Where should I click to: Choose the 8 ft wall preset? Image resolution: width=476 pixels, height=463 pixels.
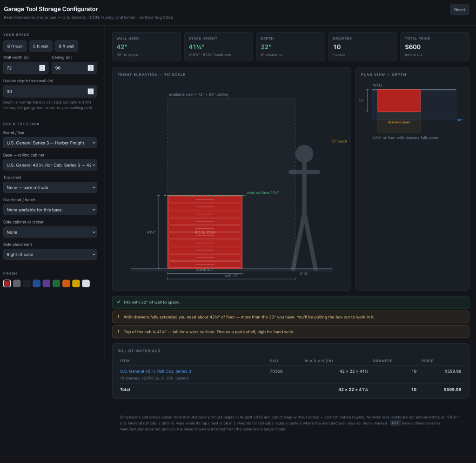[67, 46]
